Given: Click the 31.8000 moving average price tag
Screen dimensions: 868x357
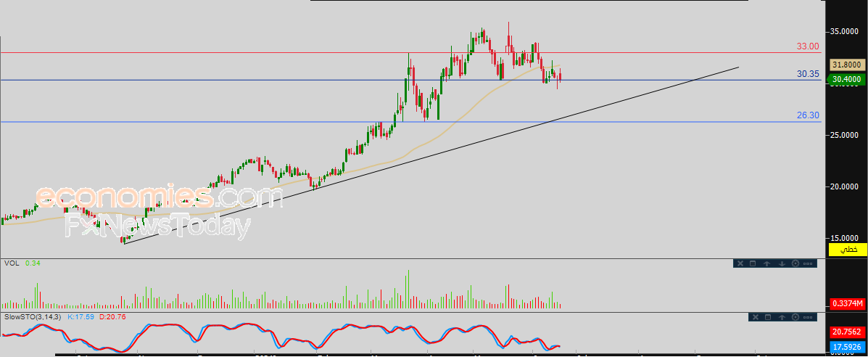Looking at the screenshot, I should click(x=846, y=65).
